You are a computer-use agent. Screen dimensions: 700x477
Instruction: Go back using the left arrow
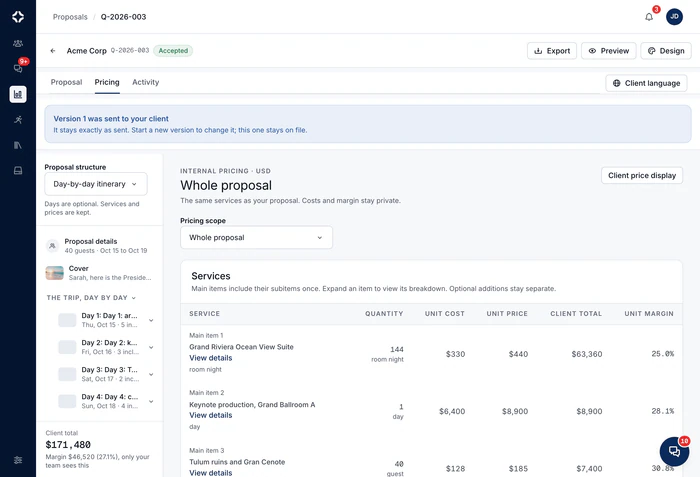(53, 51)
